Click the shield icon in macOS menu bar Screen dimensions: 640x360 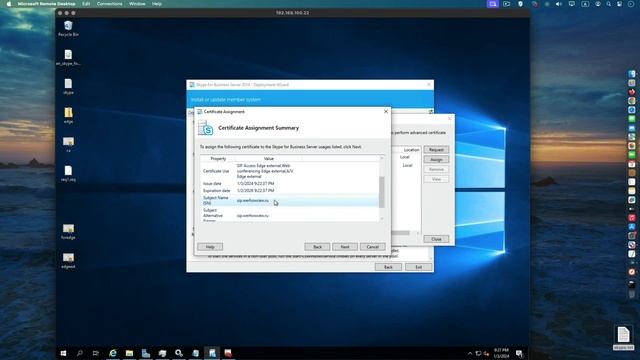520,4
